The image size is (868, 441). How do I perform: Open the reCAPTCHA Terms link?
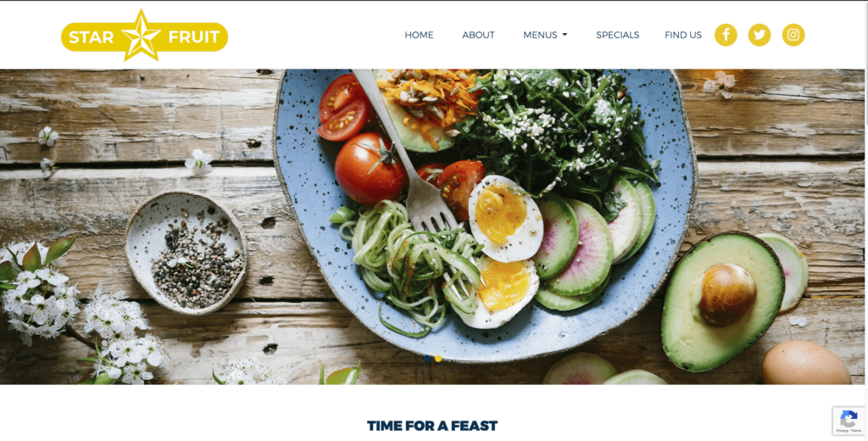(x=856, y=431)
